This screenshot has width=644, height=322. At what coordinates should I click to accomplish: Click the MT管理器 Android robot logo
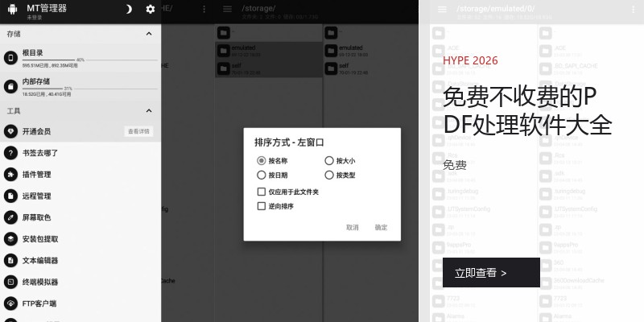point(12,9)
